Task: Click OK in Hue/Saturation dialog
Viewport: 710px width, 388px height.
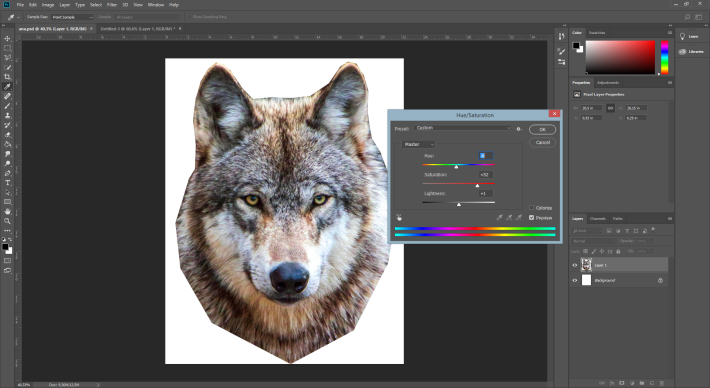Action: pyautogui.click(x=542, y=129)
